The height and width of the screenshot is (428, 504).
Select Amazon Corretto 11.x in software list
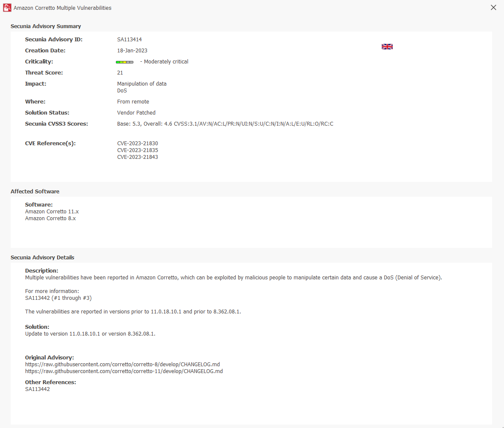tap(52, 211)
